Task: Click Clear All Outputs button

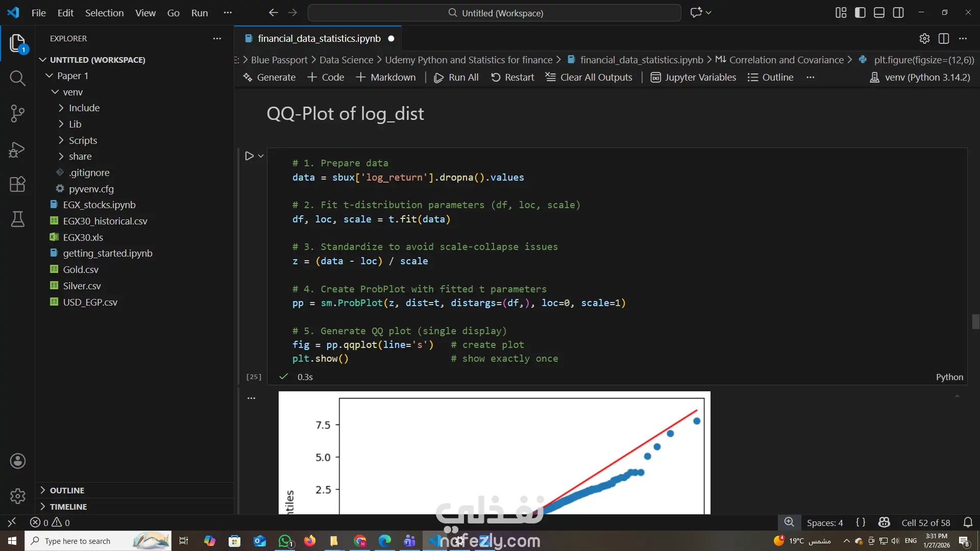Action: click(x=589, y=78)
